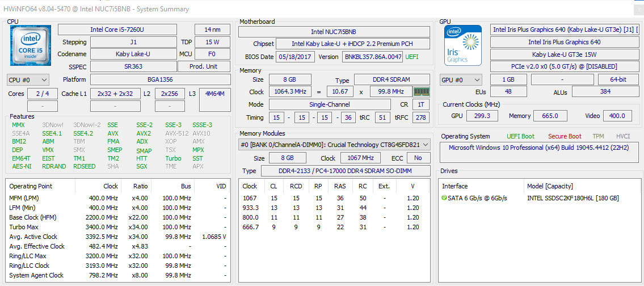
Task: Click the green UEFI Boot label
Action: [x=520, y=136]
